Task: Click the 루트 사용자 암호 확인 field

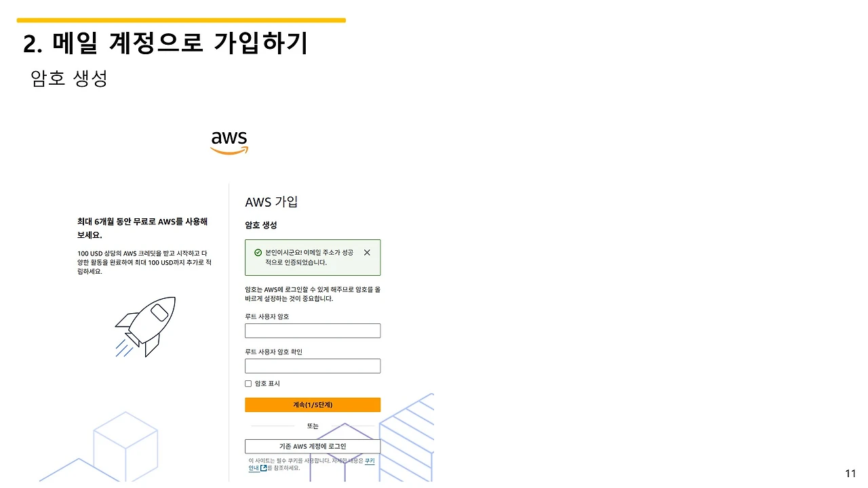Action: coord(313,366)
